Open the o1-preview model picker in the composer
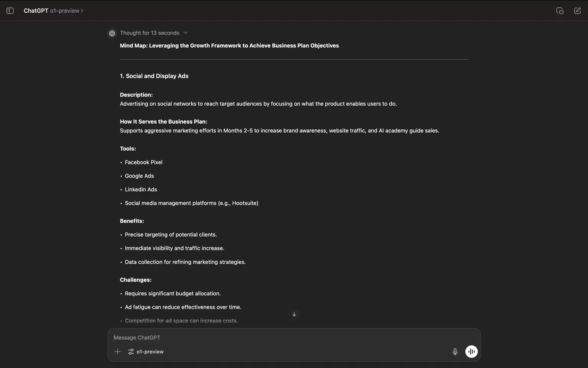 point(146,352)
